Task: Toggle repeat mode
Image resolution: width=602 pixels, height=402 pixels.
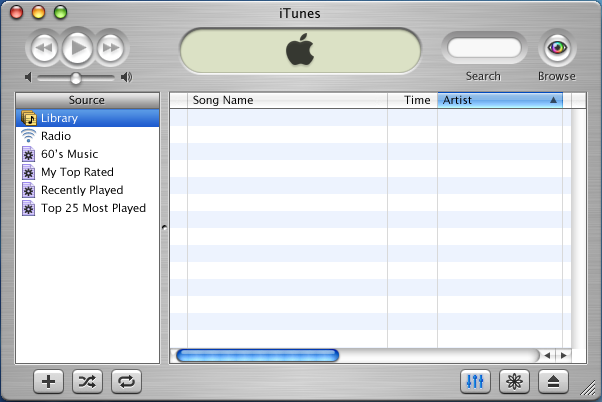Action: 126,381
